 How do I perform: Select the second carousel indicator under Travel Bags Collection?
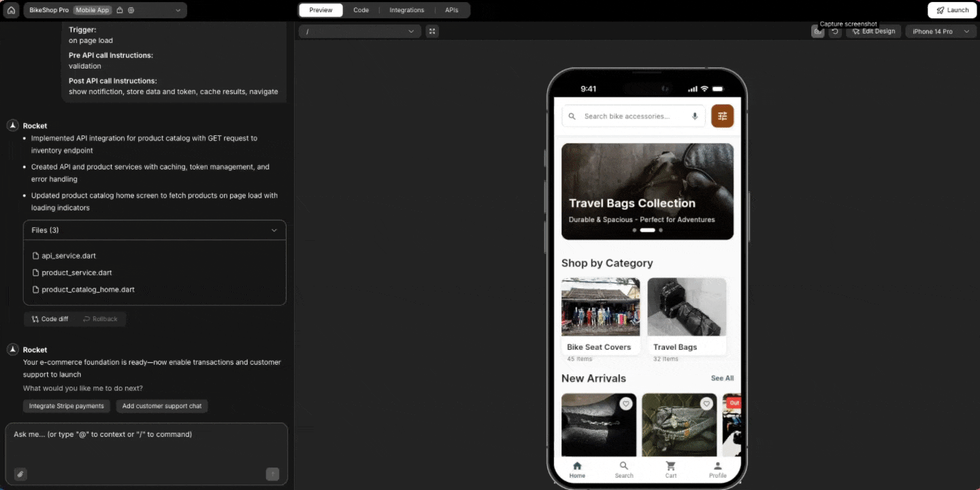pos(647,230)
